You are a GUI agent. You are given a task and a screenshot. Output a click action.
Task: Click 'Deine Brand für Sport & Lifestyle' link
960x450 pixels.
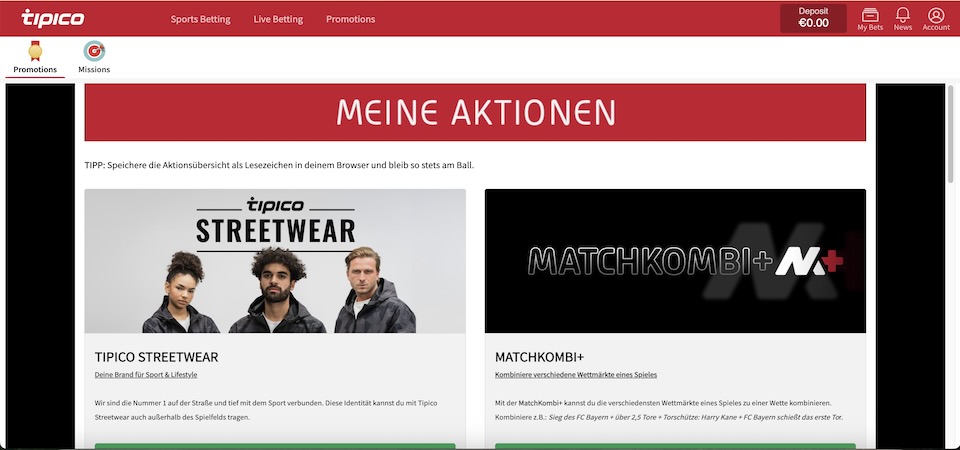click(x=146, y=375)
